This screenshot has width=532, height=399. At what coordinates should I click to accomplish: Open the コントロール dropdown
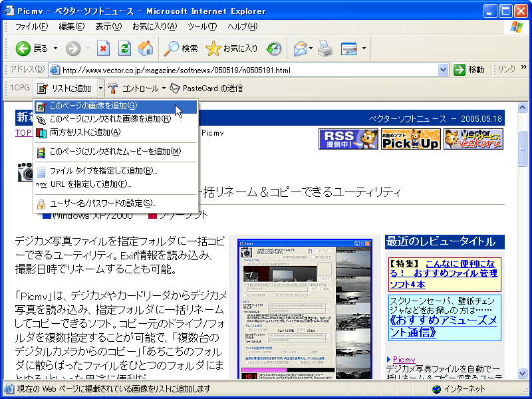136,88
